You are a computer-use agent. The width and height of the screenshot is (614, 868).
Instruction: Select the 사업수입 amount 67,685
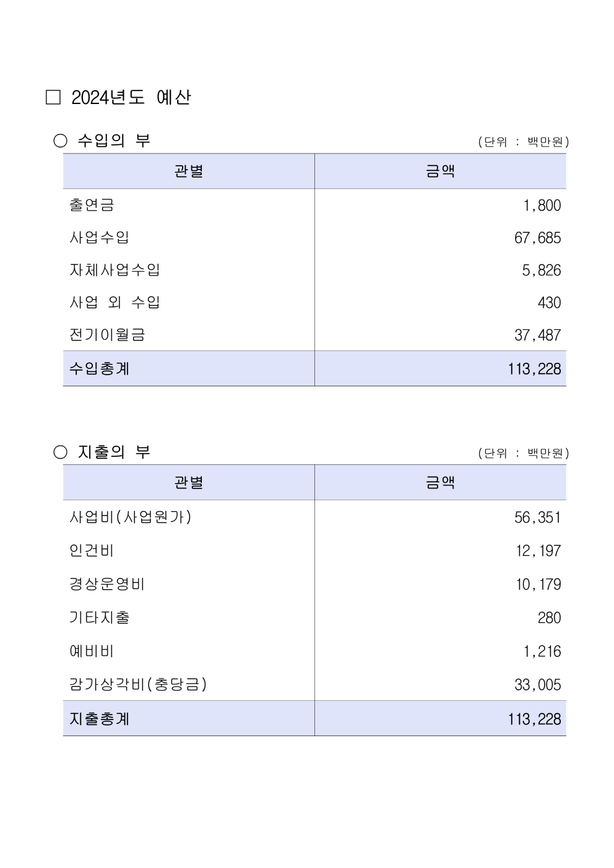[537, 238]
